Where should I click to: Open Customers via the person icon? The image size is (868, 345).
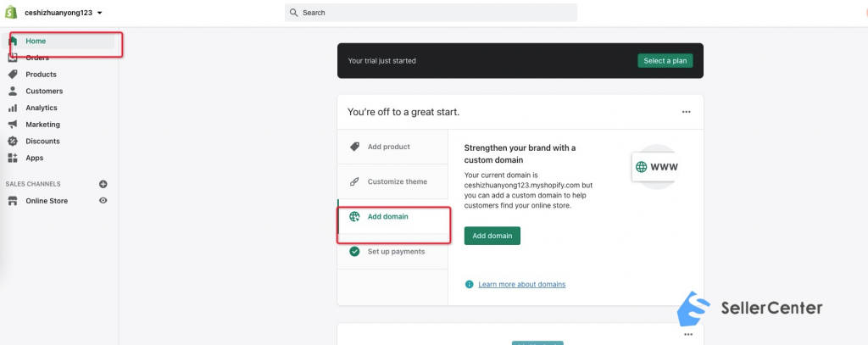[12, 91]
